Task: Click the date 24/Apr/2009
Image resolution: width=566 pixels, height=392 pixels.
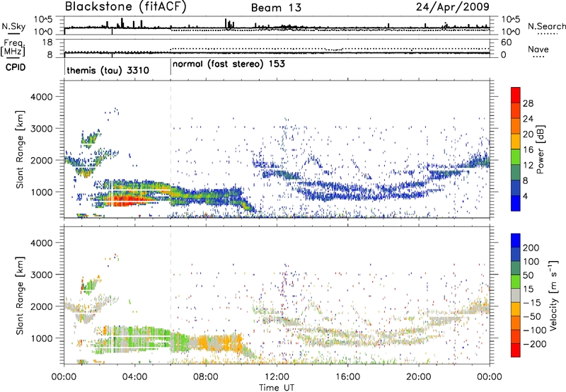Action: (453, 7)
